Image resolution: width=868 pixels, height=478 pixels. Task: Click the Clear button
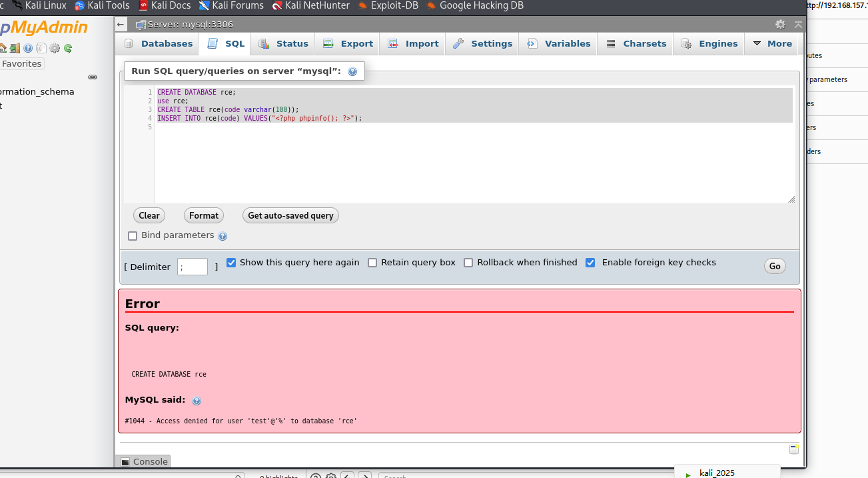149,215
